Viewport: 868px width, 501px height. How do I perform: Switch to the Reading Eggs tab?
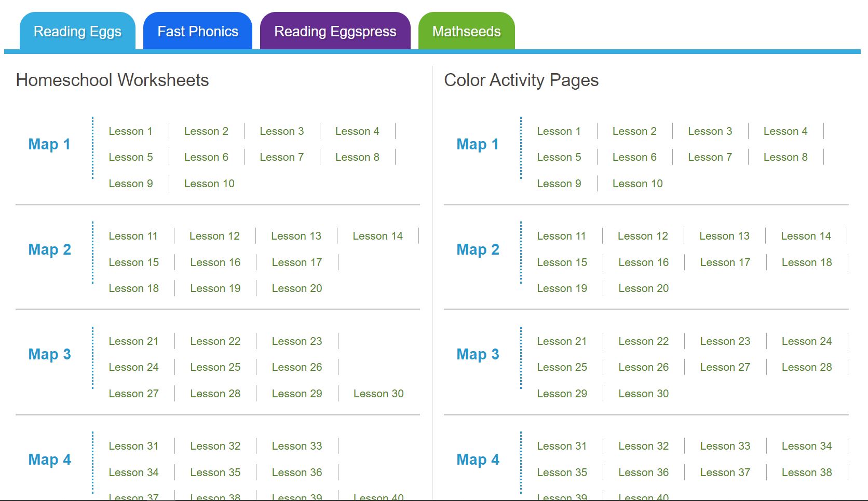point(77,32)
